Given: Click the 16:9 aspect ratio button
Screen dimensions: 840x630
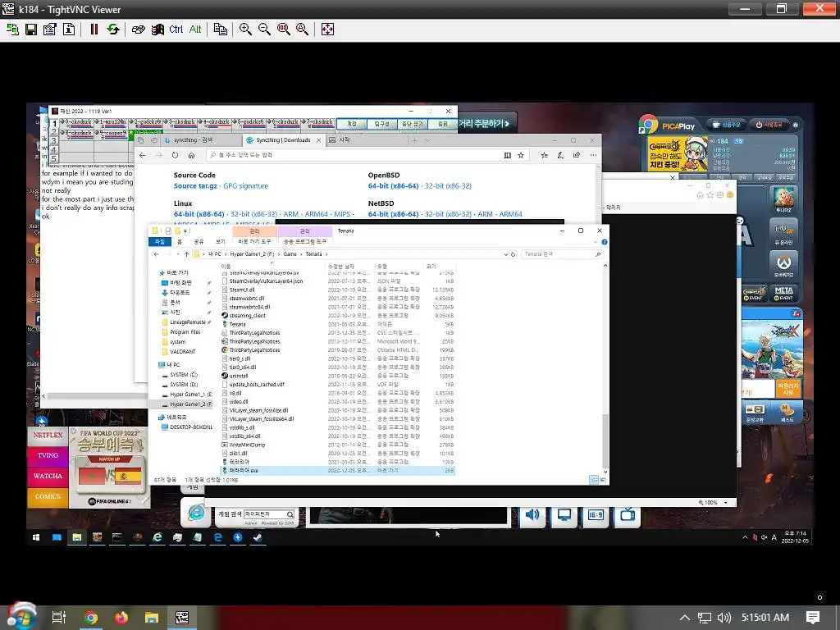Looking at the screenshot, I should 596,515.
